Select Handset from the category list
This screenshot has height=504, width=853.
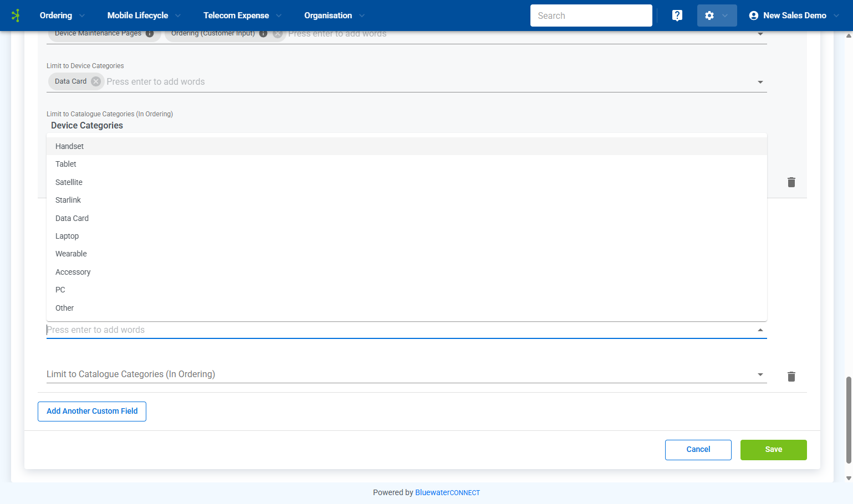pyautogui.click(x=69, y=146)
